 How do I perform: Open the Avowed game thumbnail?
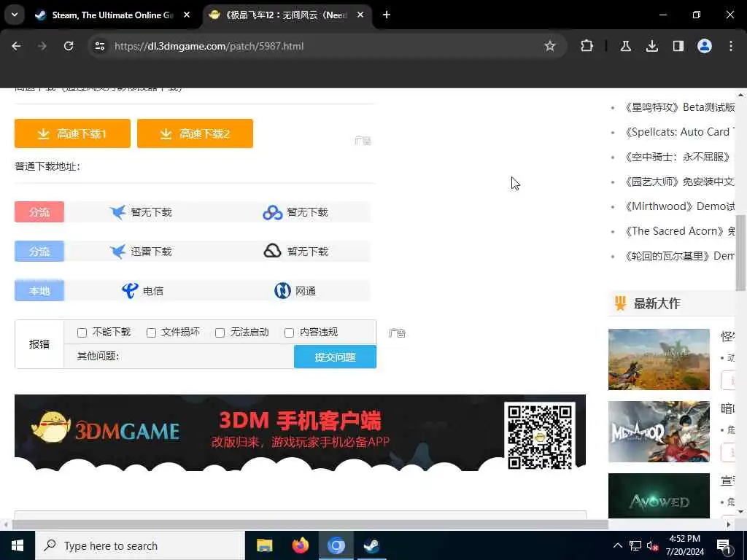(x=659, y=496)
